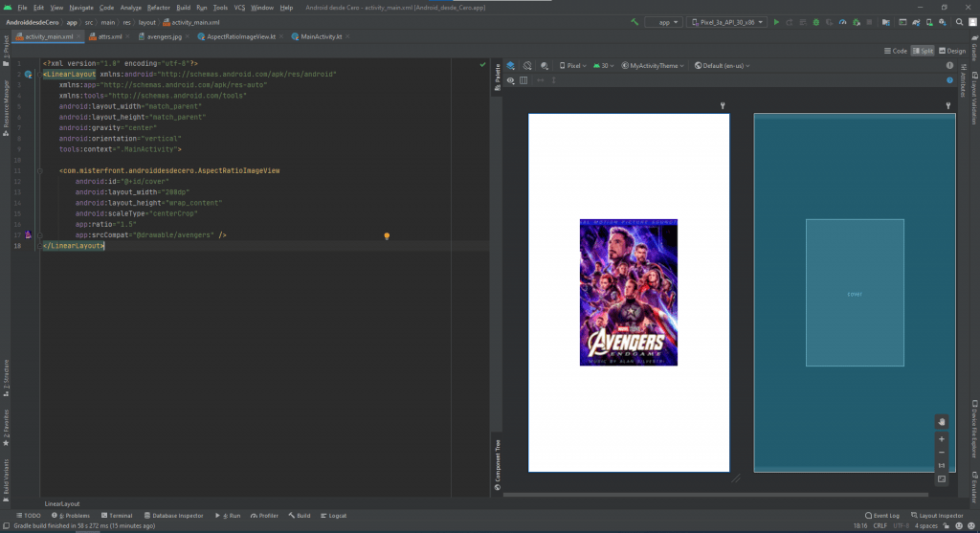
Task: Open the API 30 version dropdown
Action: [603, 66]
